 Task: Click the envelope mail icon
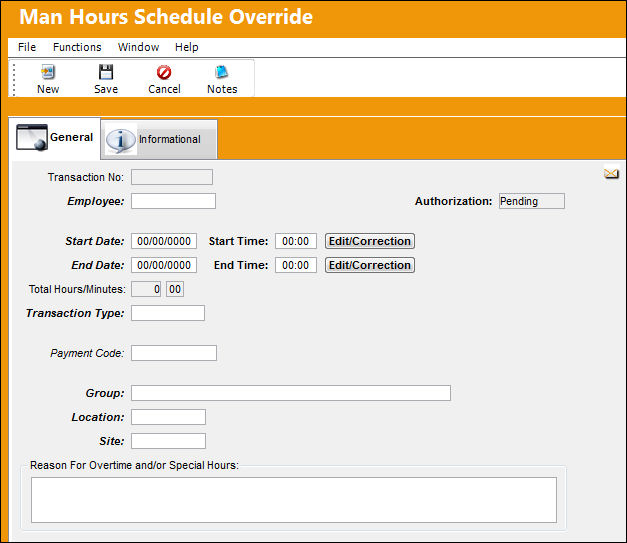pyautogui.click(x=611, y=174)
